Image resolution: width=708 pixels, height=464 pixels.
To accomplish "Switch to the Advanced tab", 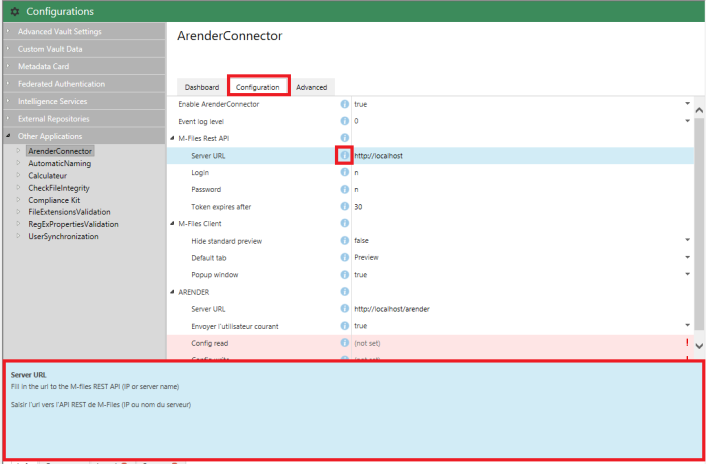I will 311,87.
